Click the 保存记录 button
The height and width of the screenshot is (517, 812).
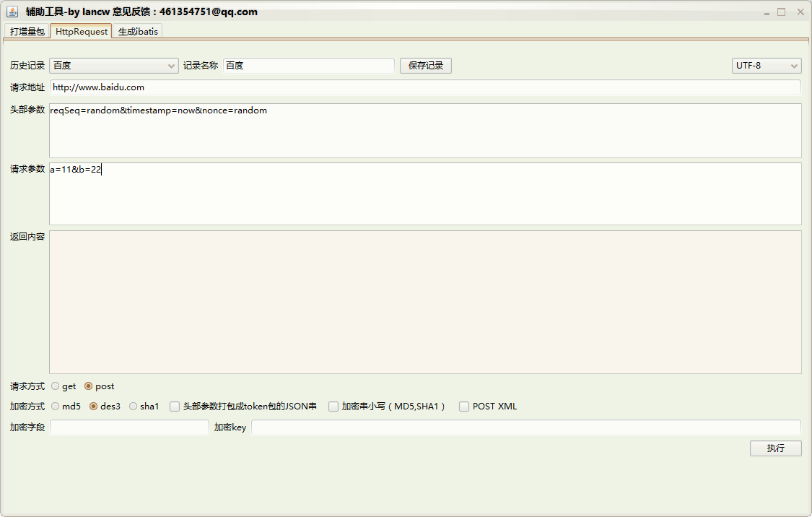click(x=426, y=66)
